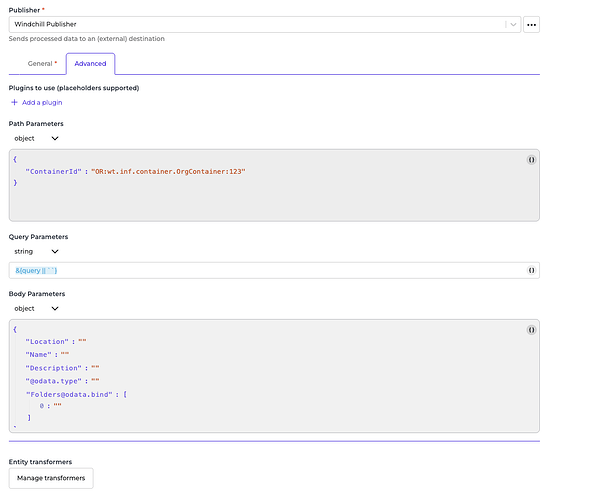Screen dimensions: 612x500
Task: Open the Query Parameters string type dropdown
Action: coord(54,252)
